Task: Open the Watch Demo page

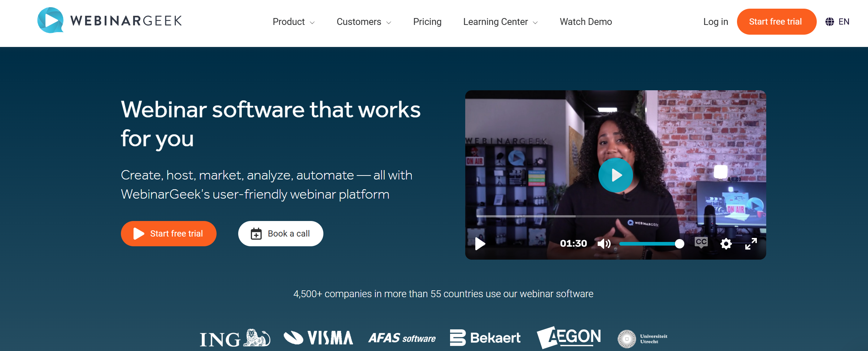Action: click(x=586, y=22)
